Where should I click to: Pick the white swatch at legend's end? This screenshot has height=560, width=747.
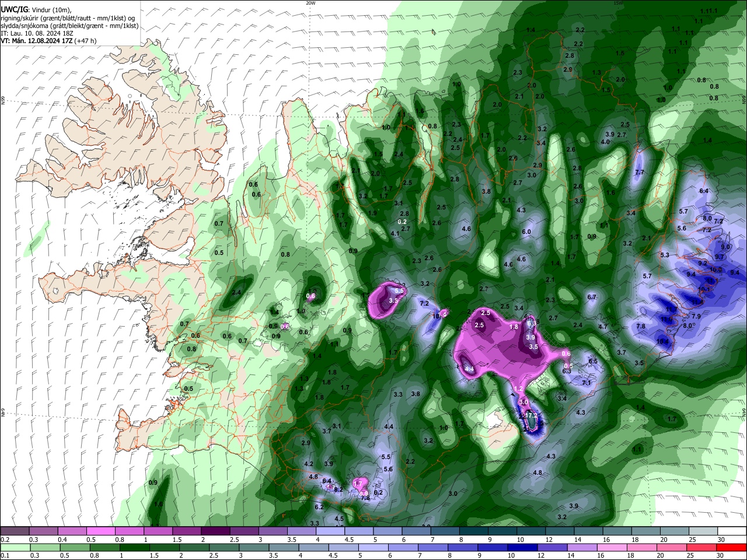click(x=732, y=531)
